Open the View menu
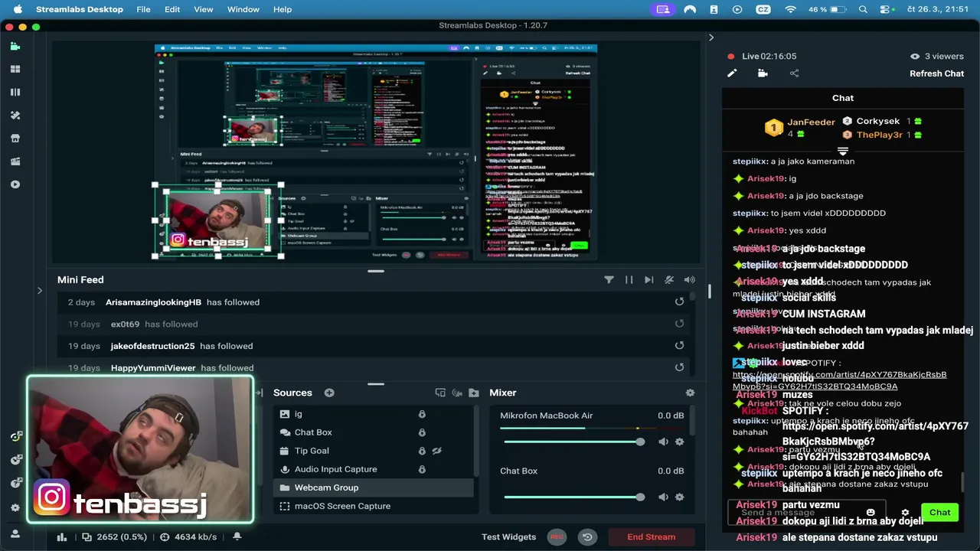Image resolution: width=980 pixels, height=551 pixels. click(x=204, y=9)
